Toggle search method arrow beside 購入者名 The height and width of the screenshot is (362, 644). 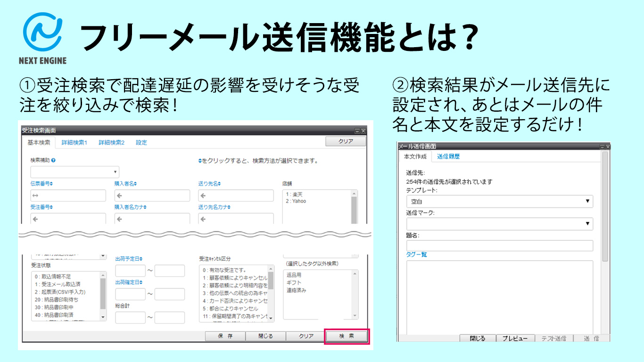[135, 184]
